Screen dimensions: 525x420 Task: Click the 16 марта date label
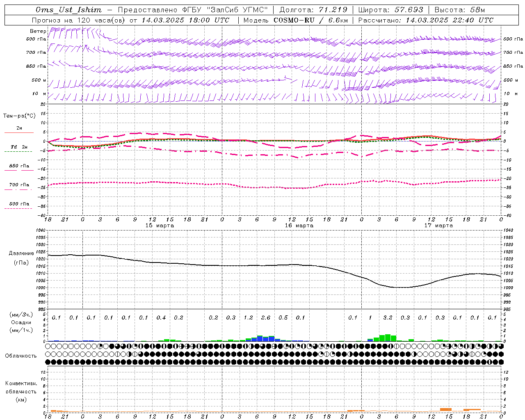299,226
